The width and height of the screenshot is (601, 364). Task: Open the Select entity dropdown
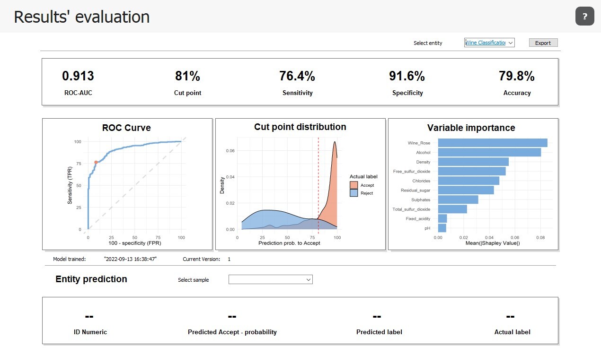tap(489, 43)
